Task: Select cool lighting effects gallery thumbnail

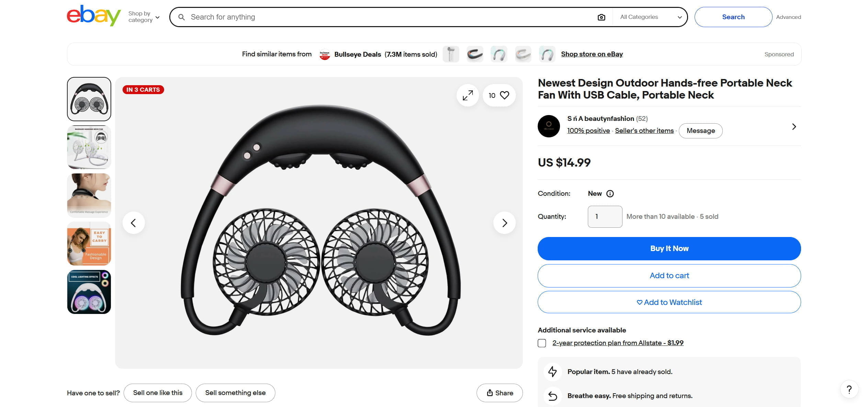Action: point(89,292)
